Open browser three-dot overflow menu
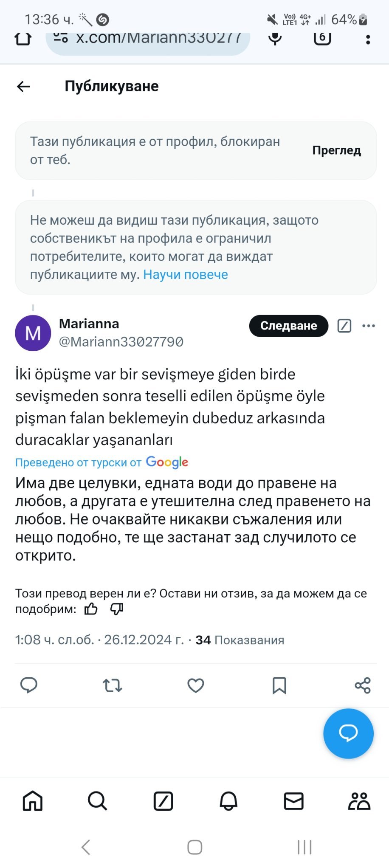 click(368, 39)
